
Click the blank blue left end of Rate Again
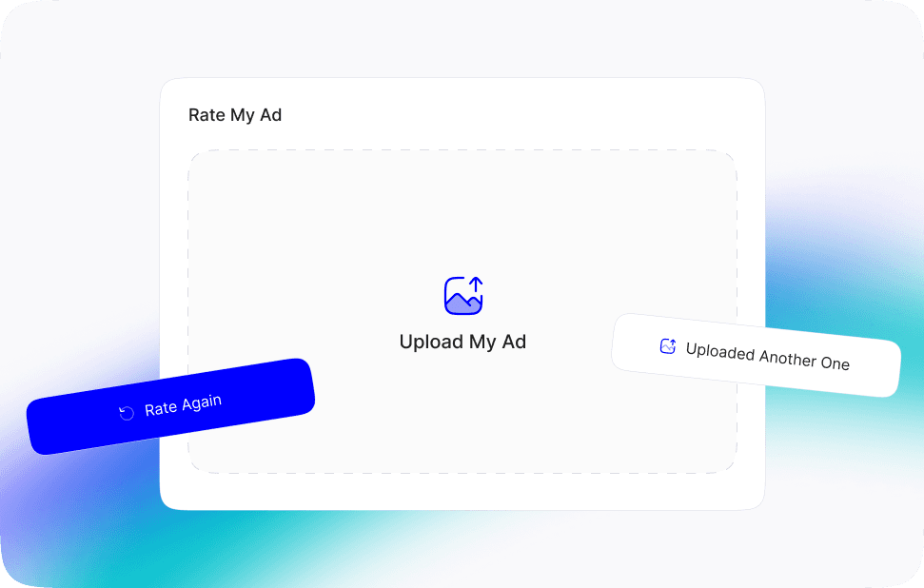(x=65, y=424)
